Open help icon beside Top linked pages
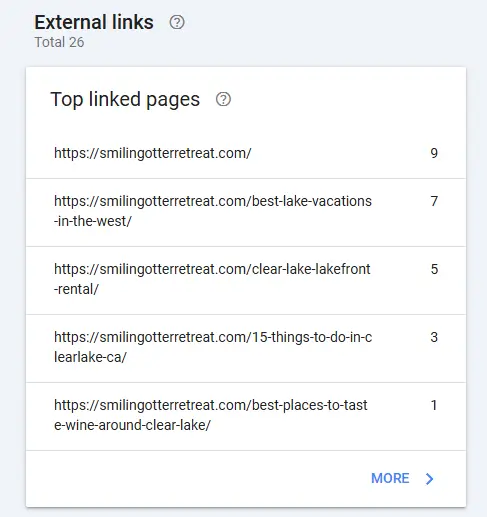Viewport: 487px width, 517px height. (x=223, y=99)
